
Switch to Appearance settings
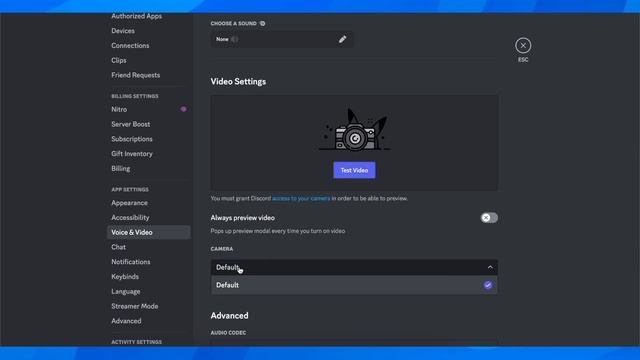pyautogui.click(x=129, y=203)
